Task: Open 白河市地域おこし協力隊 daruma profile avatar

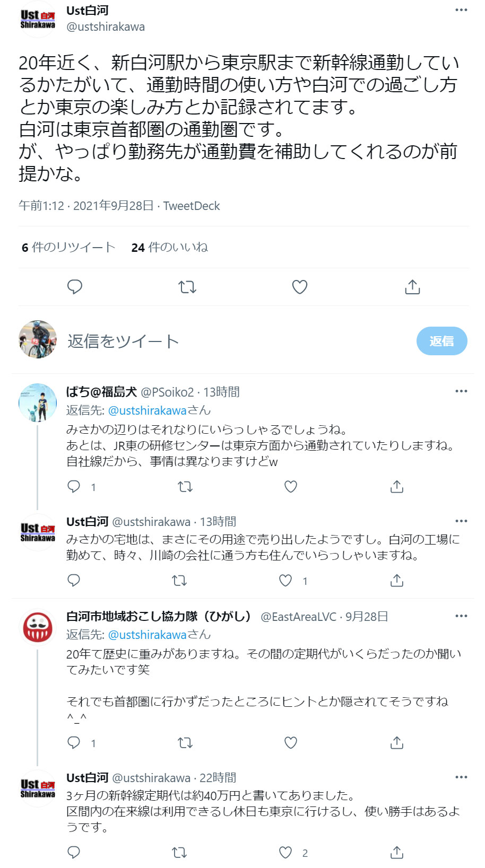Action: (37, 627)
